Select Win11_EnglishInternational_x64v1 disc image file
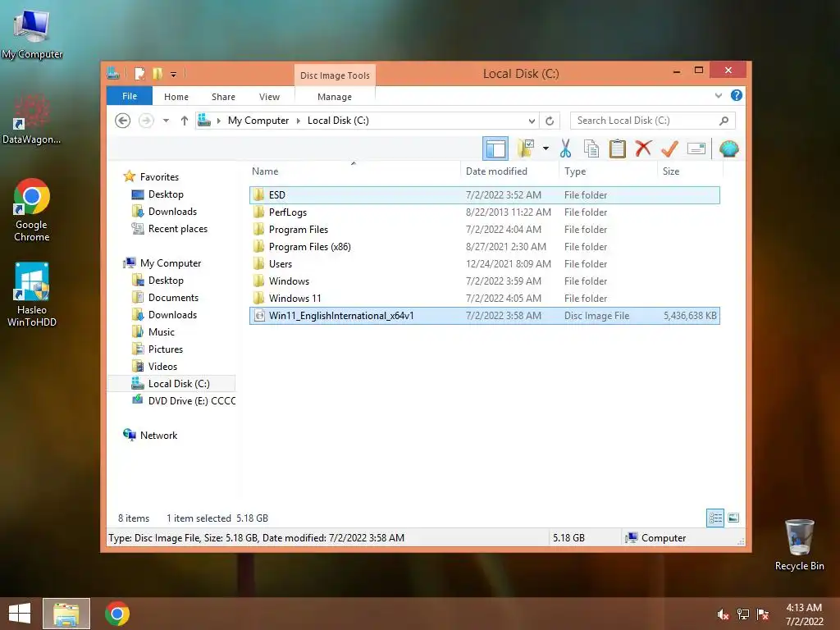840x630 pixels. pyautogui.click(x=484, y=316)
